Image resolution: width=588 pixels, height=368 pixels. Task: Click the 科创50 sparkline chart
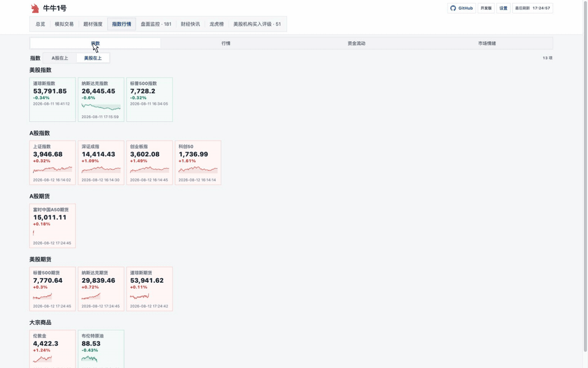[x=198, y=170]
